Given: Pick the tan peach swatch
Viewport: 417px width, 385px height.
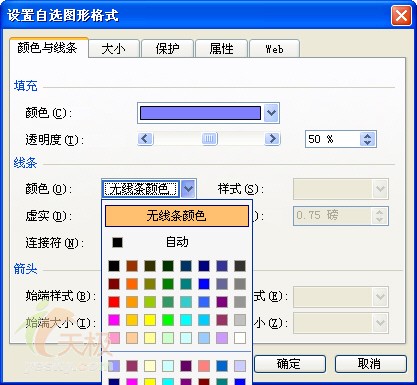Looking at the screenshot, I should tap(132, 338).
